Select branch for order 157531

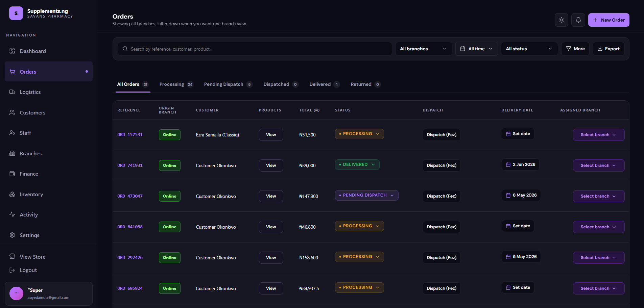click(599, 135)
